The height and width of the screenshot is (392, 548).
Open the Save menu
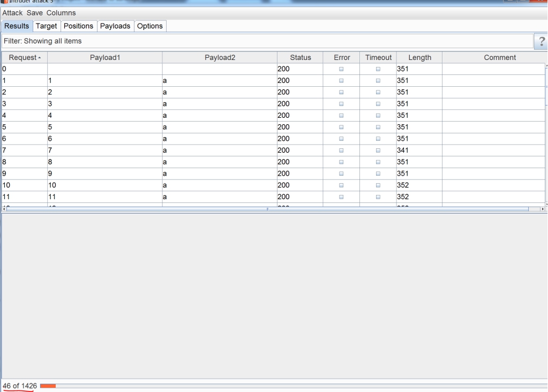click(35, 13)
